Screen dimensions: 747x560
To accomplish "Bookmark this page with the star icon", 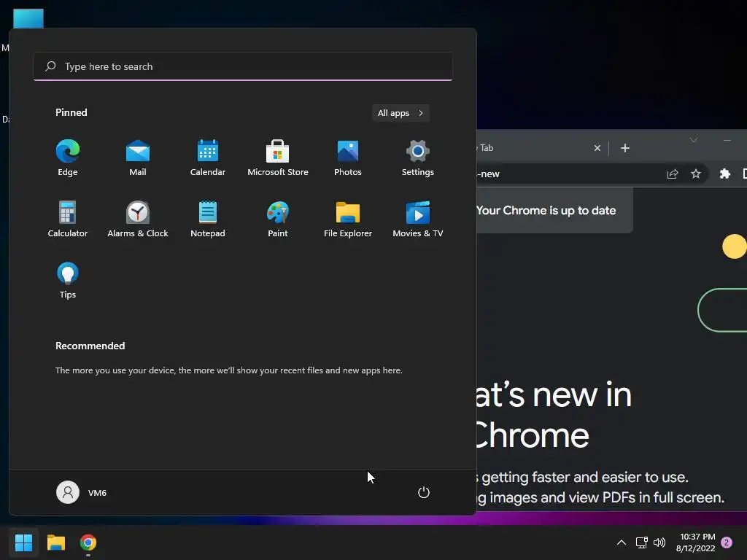I will pyautogui.click(x=695, y=174).
